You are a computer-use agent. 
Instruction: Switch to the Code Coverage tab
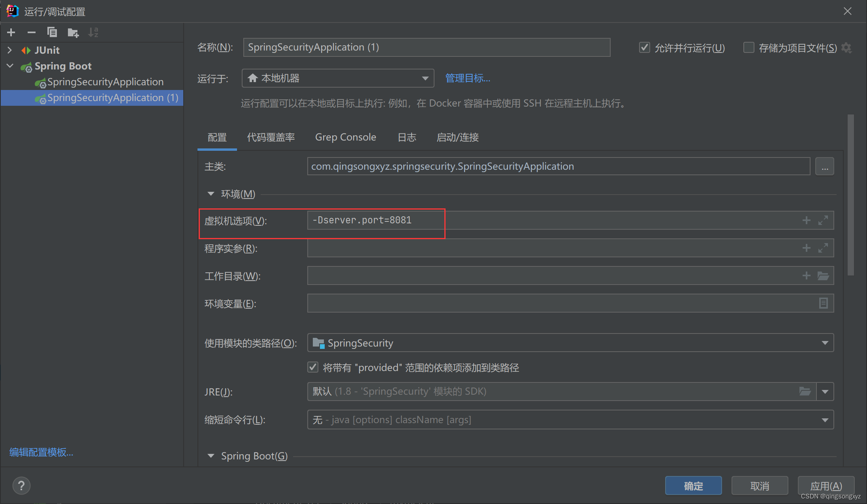[271, 137]
